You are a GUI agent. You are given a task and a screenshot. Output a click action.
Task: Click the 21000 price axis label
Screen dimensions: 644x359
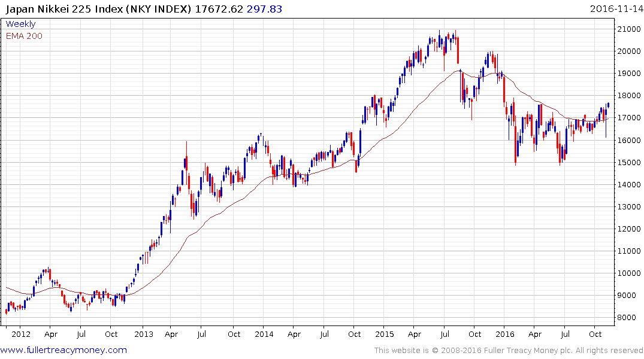point(629,29)
